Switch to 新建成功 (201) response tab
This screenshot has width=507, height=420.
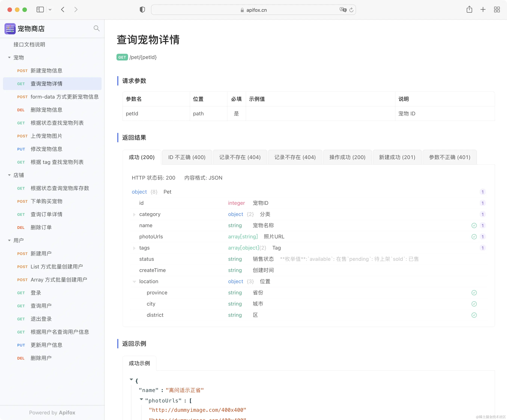[x=397, y=157]
